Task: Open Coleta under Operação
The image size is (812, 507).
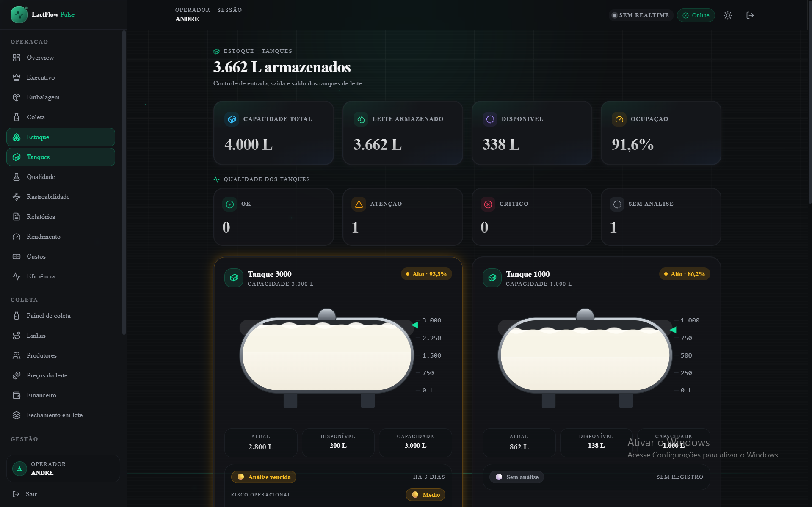Action: coord(61,117)
